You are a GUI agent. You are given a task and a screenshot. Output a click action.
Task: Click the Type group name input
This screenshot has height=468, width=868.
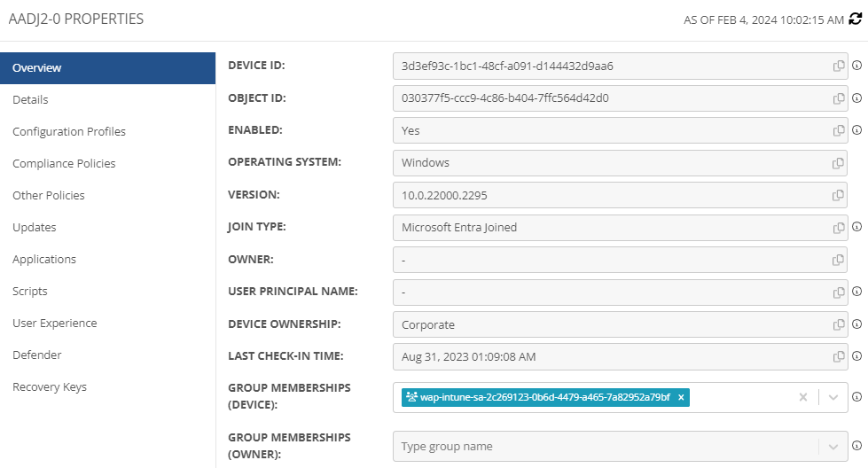pyautogui.click(x=606, y=447)
